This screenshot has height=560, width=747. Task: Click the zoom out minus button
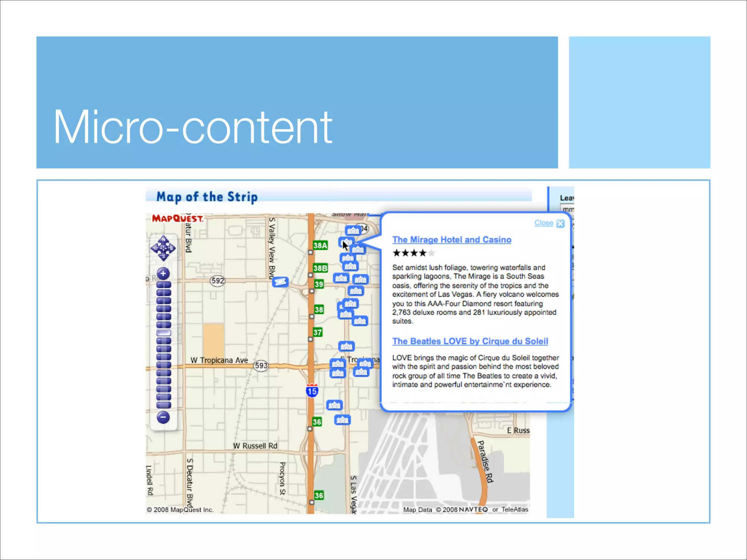163,417
